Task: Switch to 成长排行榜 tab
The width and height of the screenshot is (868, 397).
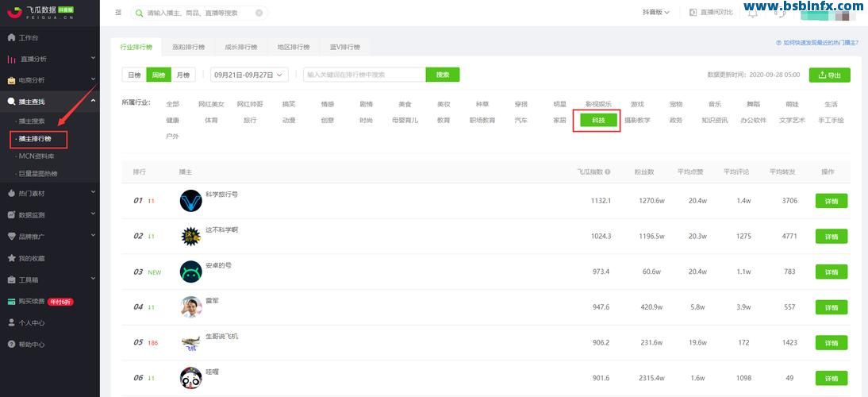Action: click(241, 47)
